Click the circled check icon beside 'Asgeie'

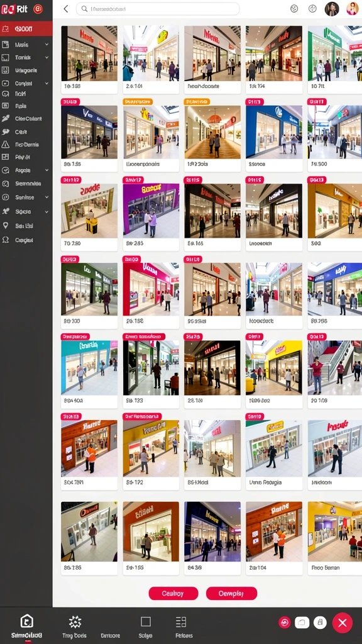5,170
